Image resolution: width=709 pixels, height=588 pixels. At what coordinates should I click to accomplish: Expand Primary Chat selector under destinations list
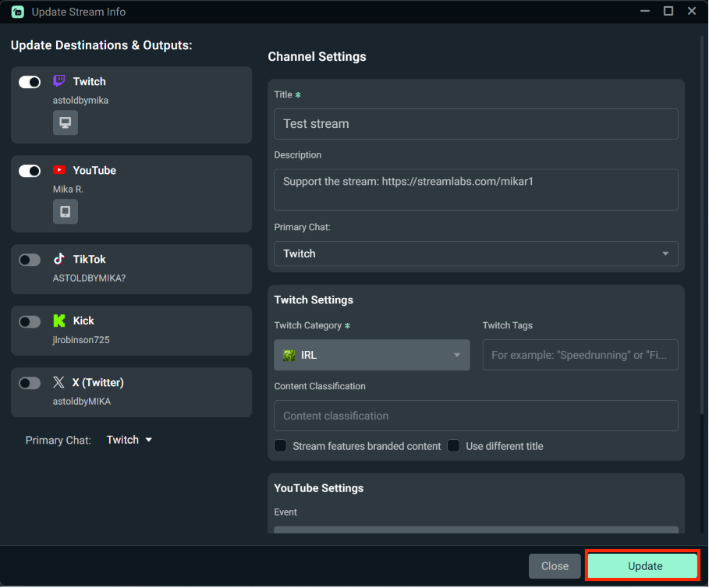pyautogui.click(x=129, y=440)
